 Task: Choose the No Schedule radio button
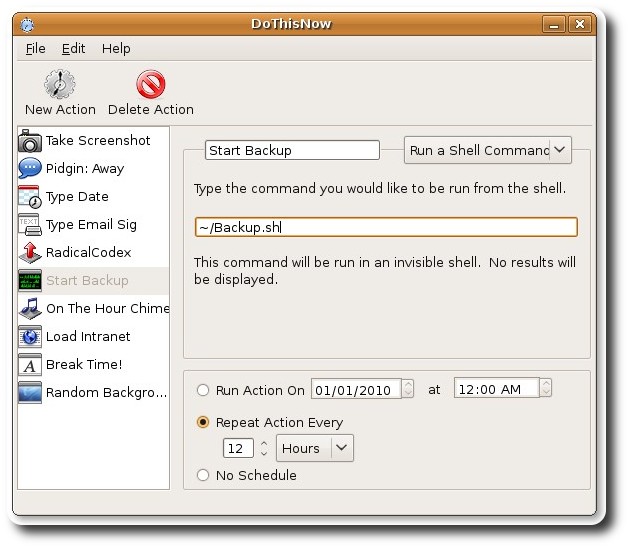tap(203, 475)
